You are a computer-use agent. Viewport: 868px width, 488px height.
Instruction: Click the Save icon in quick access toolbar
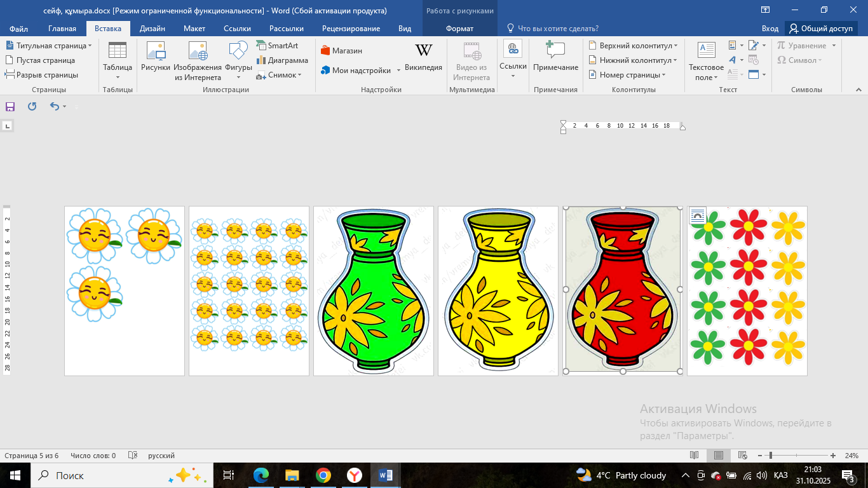(x=10, y=107)
